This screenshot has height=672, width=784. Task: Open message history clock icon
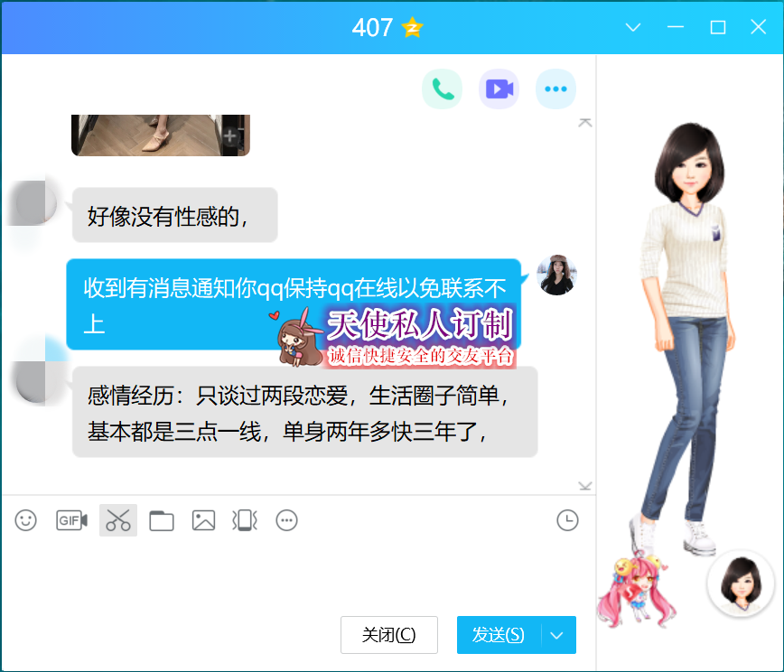point(566,520)
